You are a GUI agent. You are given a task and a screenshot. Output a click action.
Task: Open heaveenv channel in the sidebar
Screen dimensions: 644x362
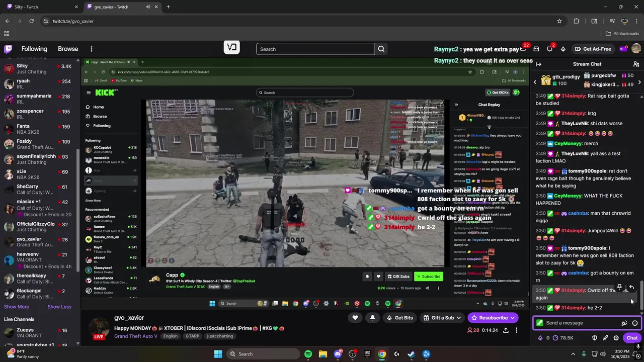(39, 260)
